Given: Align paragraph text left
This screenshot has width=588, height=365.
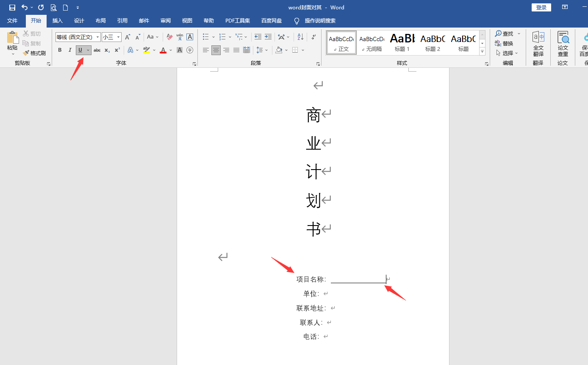Looking at the screenshot, I should coord(206,50).
